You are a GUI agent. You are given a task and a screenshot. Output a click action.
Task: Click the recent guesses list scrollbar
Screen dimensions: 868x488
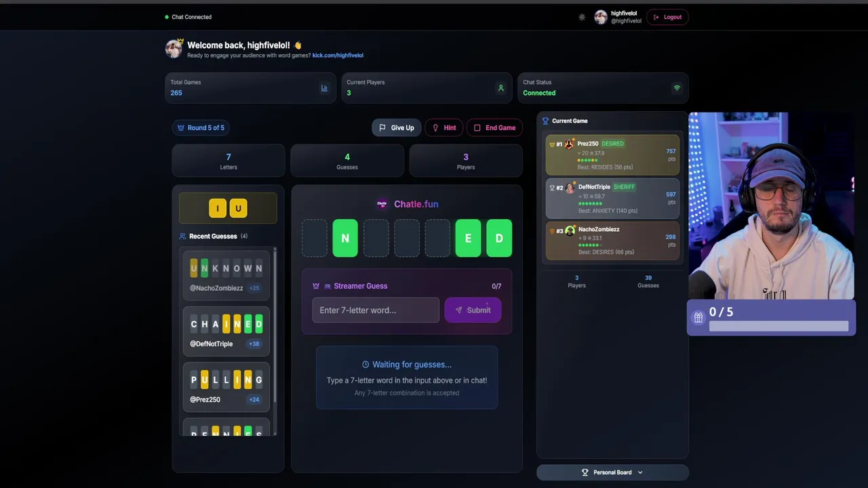(275, 325)
